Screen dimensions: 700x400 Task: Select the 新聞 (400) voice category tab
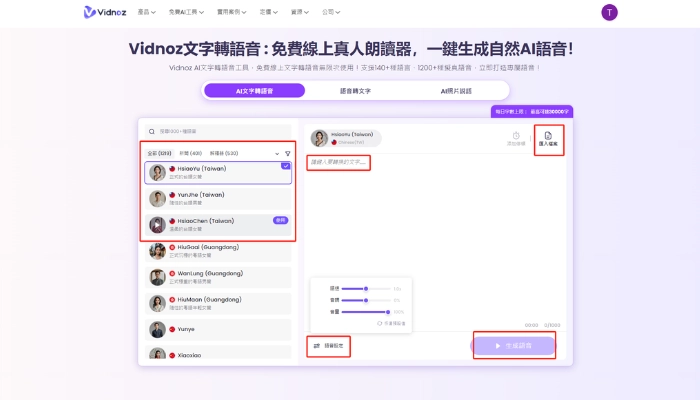pos(191,153)
